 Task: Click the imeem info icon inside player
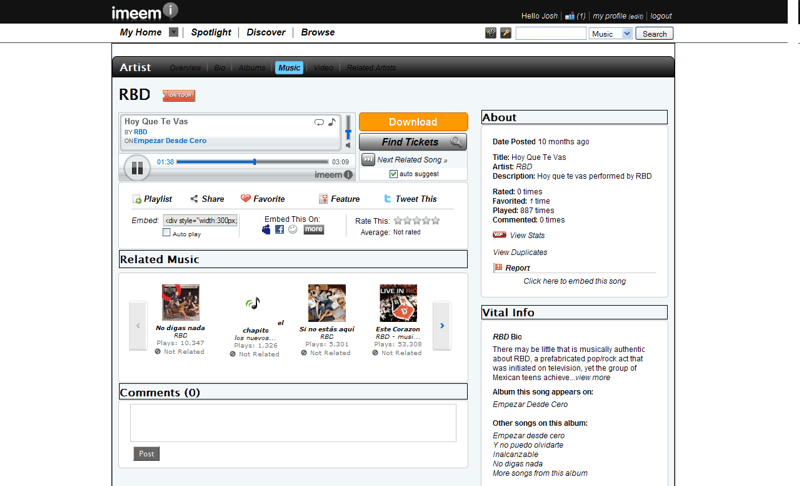pos(348,175)
